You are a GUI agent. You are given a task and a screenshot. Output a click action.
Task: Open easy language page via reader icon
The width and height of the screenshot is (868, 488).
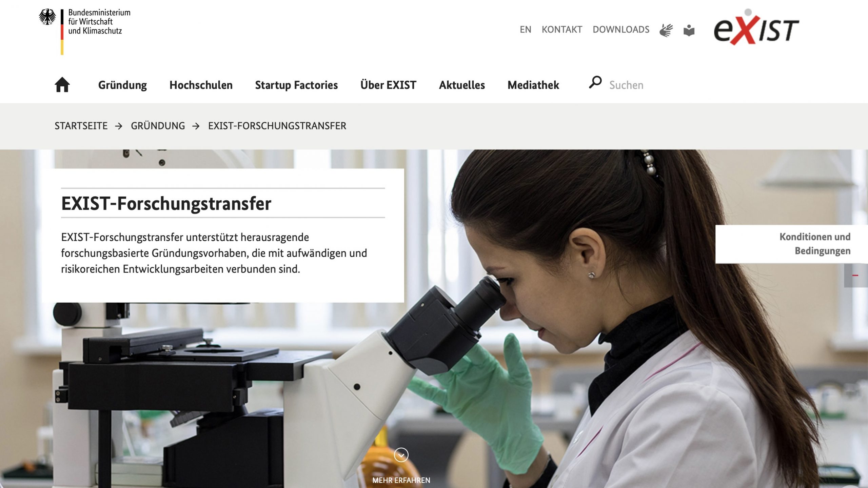tap(689, 30)
